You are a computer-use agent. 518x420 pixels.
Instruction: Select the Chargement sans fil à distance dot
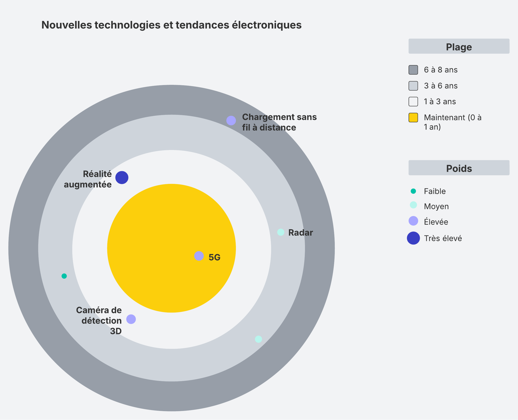pyautogui.click(x=231, y=120)
